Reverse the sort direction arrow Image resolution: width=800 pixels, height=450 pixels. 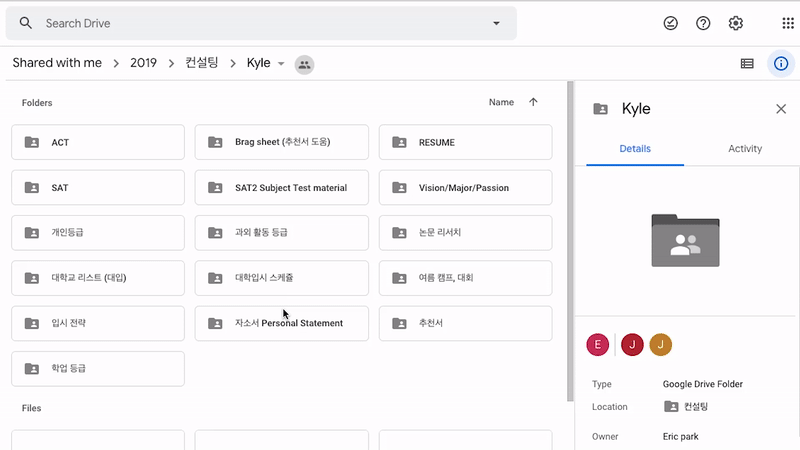tap(533, 102)
